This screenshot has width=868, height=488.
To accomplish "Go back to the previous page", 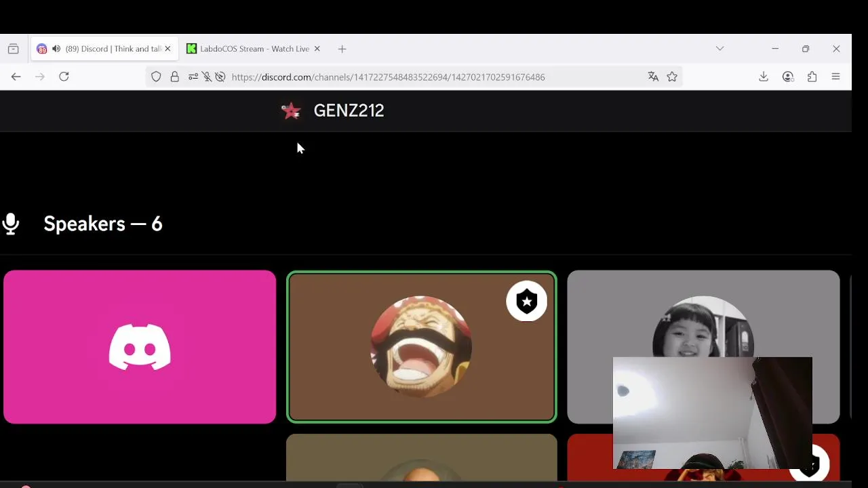I will [16, 77].
